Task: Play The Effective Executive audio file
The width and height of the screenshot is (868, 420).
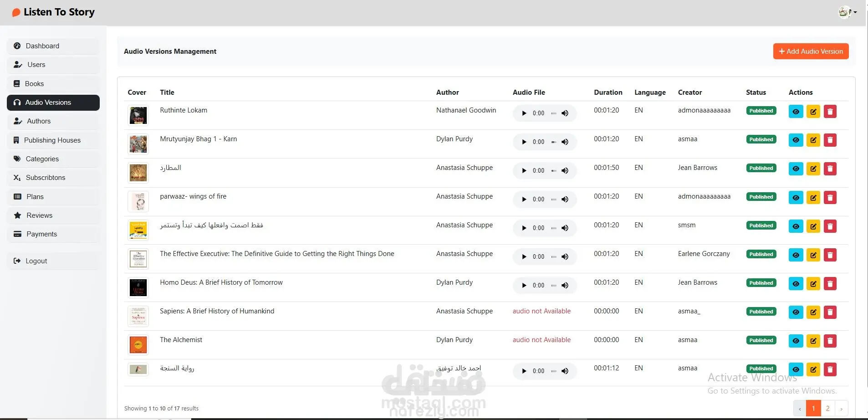Action: click(524, 257)
